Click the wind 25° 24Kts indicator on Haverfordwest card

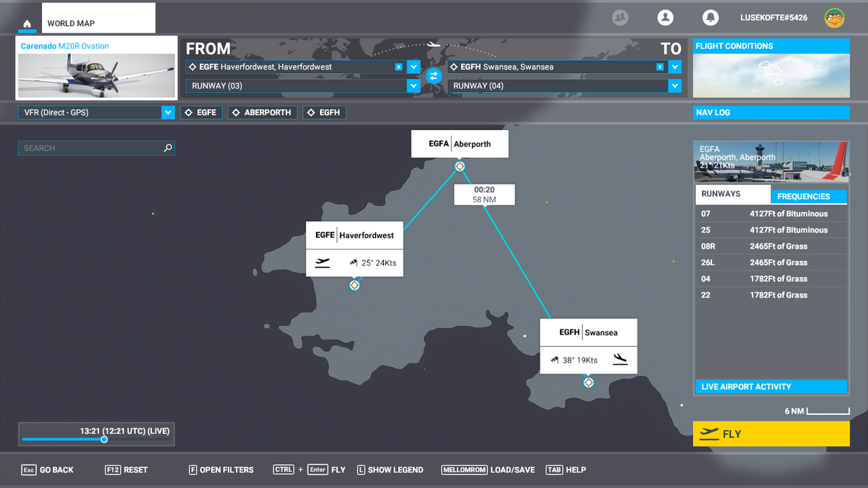(x=373, y=263)
